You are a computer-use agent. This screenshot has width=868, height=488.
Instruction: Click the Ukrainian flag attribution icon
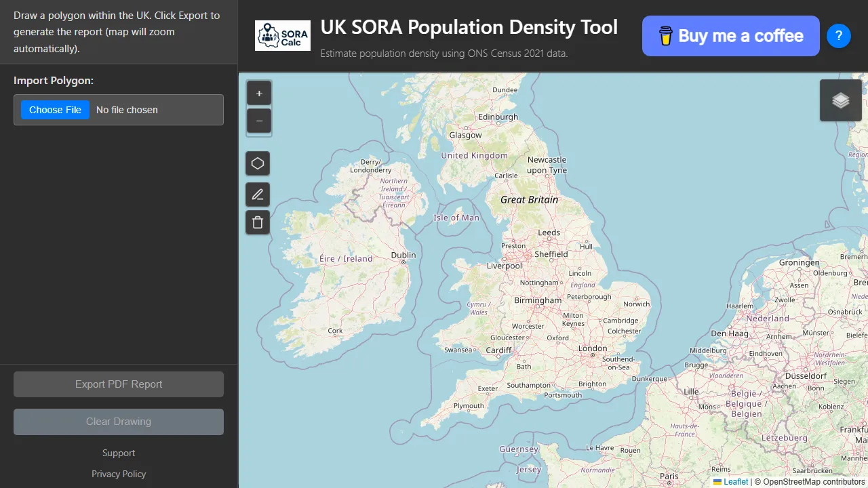pyautogui.click(x=717, y=482)
